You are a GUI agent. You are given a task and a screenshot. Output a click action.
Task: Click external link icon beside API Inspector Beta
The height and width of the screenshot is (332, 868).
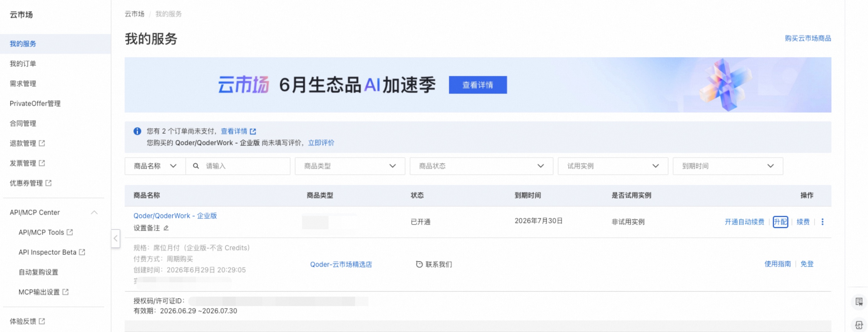pos(82,252)
